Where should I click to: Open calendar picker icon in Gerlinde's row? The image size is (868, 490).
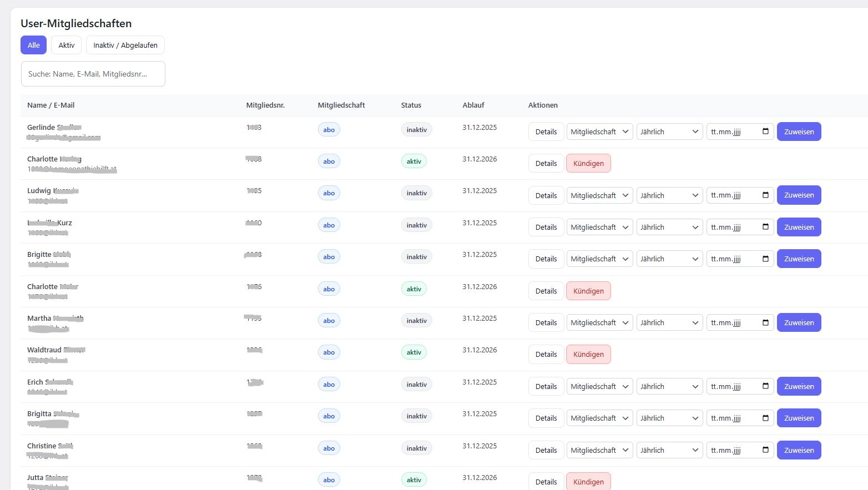(x=765, y=132)
